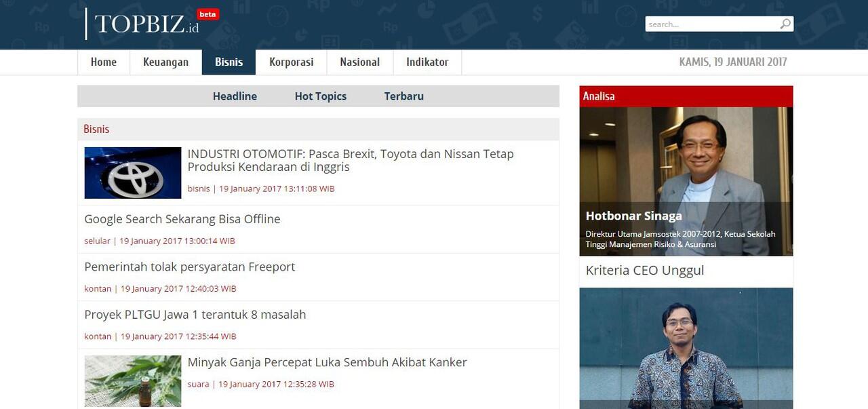Click the 'kontan' tag under PLTGU article

[x=98, y=336]
